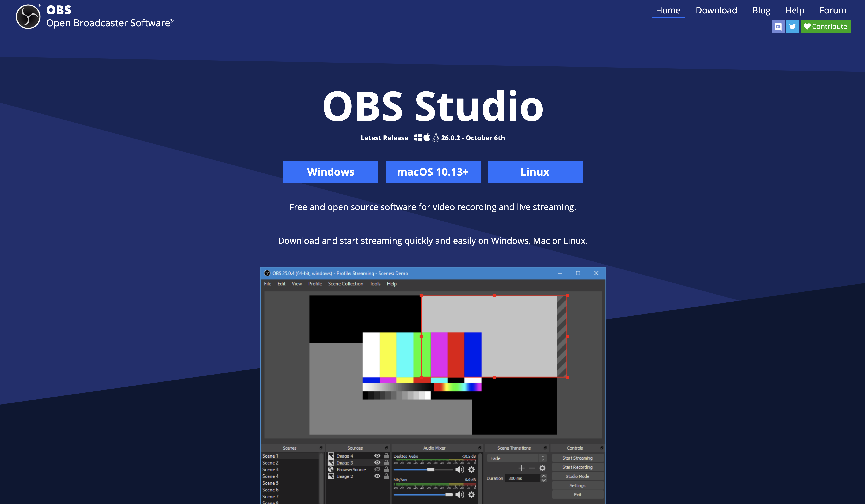Open the Twitter bird icon link

tap(792, 27)
